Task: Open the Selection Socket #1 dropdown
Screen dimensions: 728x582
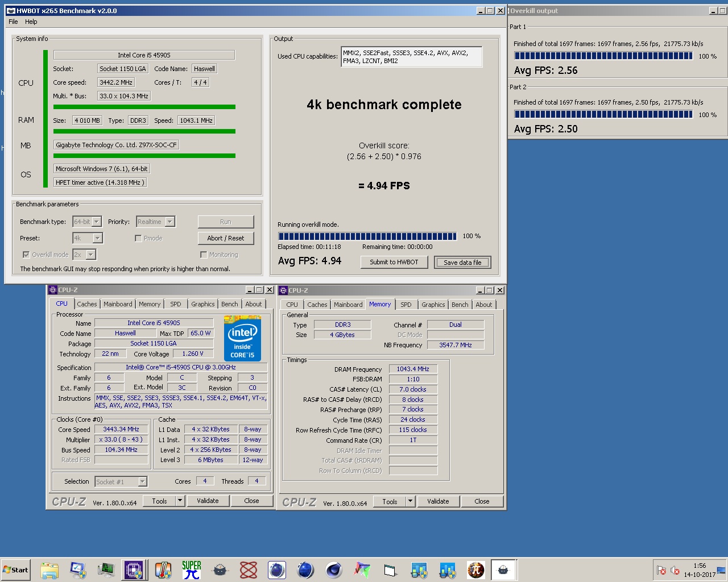Action: click(x=142, y=482)
